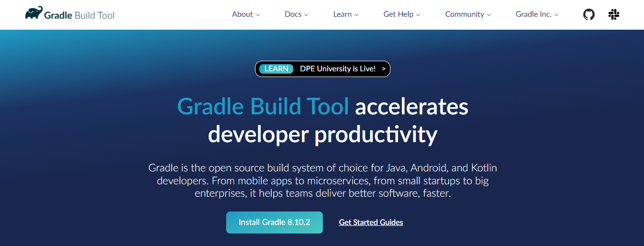Expand the chevron beside Community
This screenshot has width=644, height=246.
coord(489,15)
